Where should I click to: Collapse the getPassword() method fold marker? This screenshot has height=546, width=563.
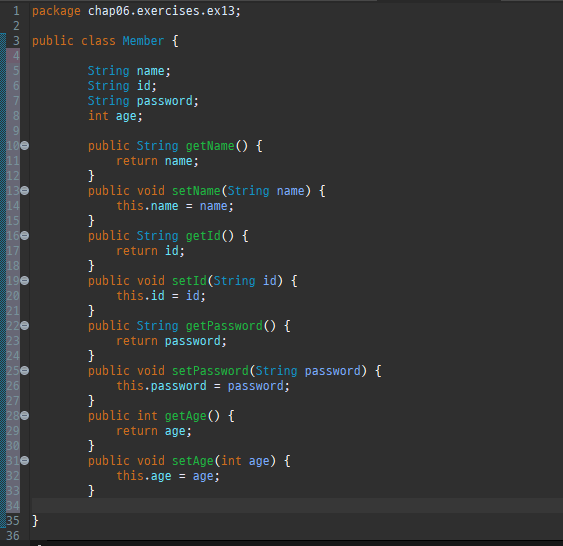(24, 326)
